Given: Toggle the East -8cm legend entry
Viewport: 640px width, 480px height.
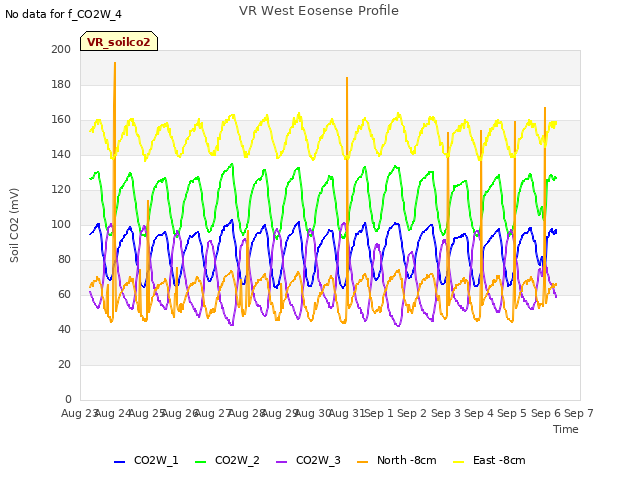Looking at the screenshot, I should tap(489, 460).
